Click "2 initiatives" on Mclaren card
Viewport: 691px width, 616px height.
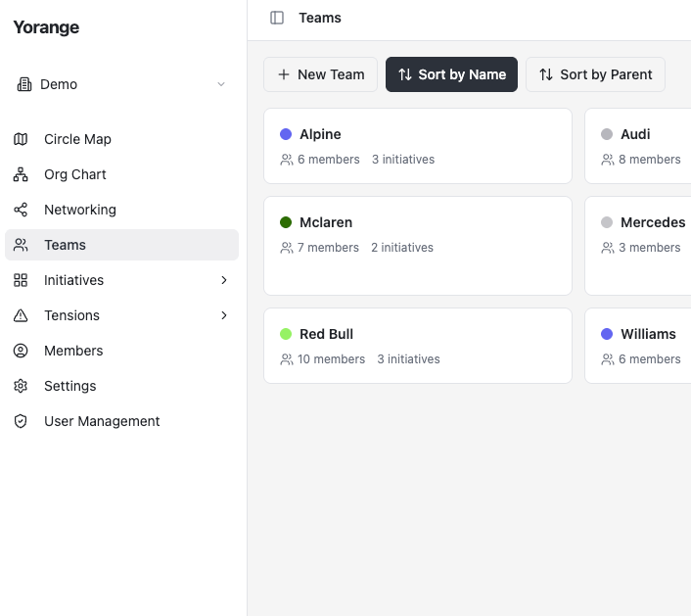coord(402,248)
